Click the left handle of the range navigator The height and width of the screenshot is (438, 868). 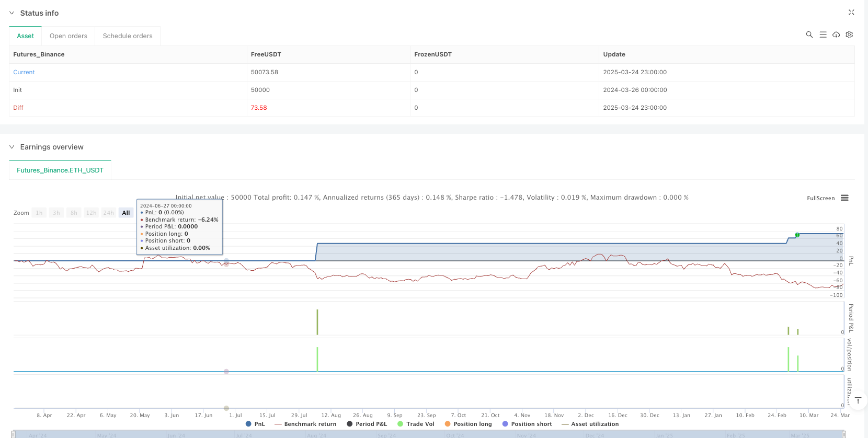click(x=14, y=434)
